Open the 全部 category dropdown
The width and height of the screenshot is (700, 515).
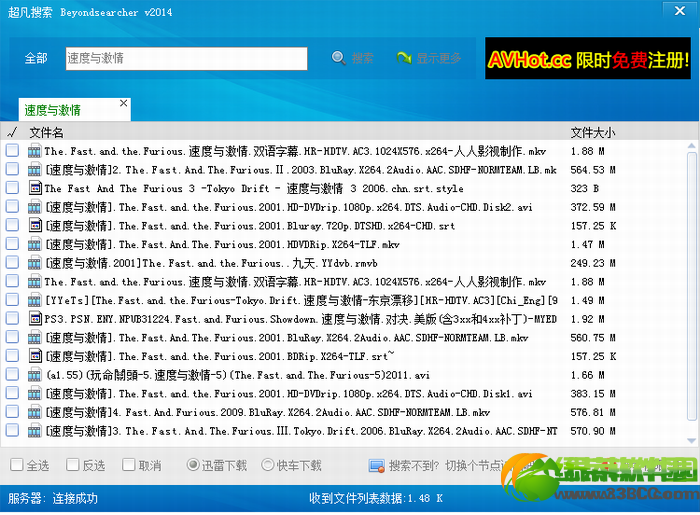tap(36, 58)
